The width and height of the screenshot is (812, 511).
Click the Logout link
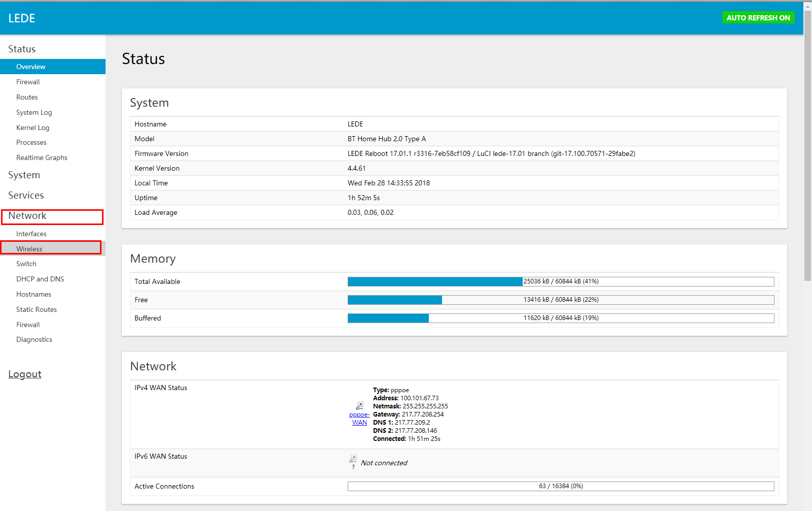25,374
